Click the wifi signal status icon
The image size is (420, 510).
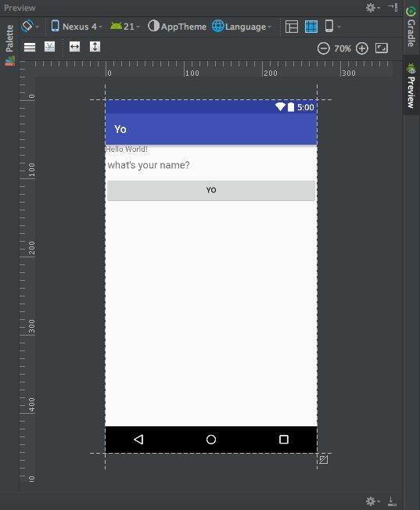coord(280,107)
